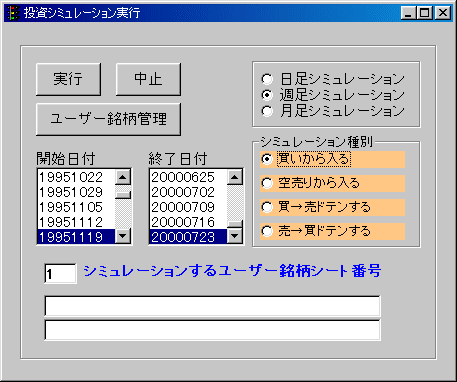Click the 終了日付 scrollbar thumb
This screenshot has height=382, width=457.
tap(235, 224)
